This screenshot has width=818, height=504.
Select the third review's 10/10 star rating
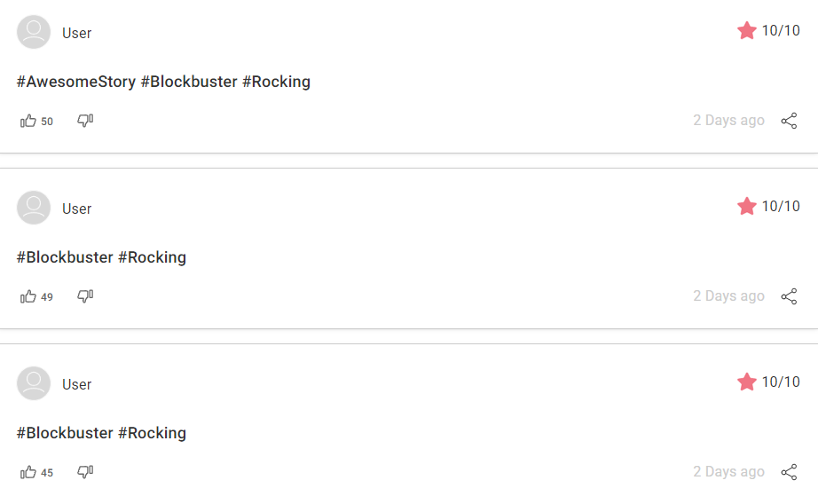coord(768,382)
